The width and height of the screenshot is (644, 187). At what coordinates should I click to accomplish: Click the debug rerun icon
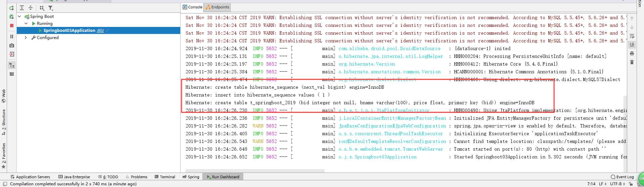click(12, 16)
